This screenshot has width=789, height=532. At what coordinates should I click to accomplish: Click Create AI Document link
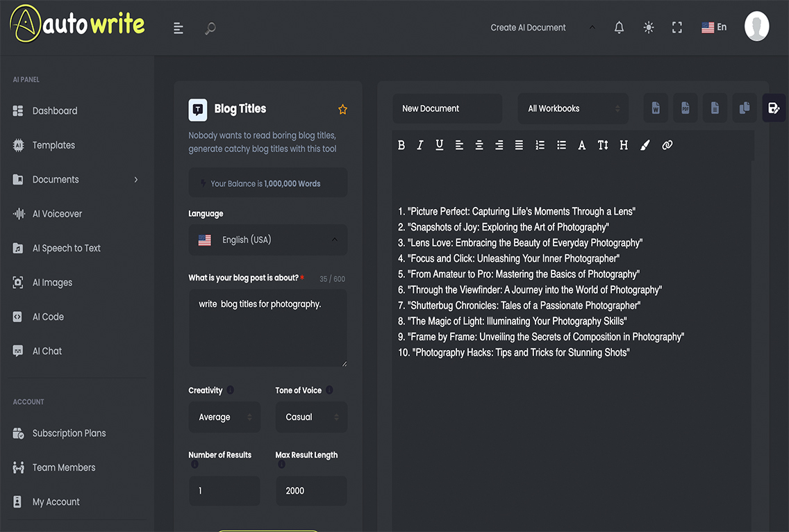point(528,28)
